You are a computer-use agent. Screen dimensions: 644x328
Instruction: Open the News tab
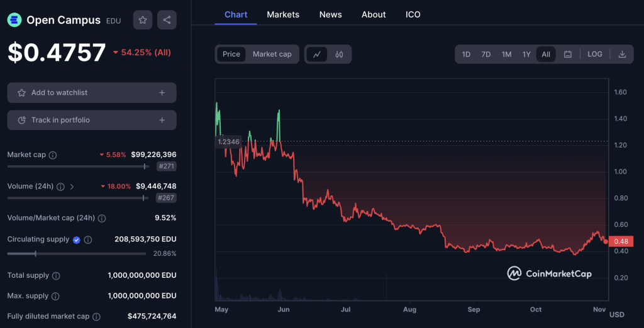click(x=331, y=15)
